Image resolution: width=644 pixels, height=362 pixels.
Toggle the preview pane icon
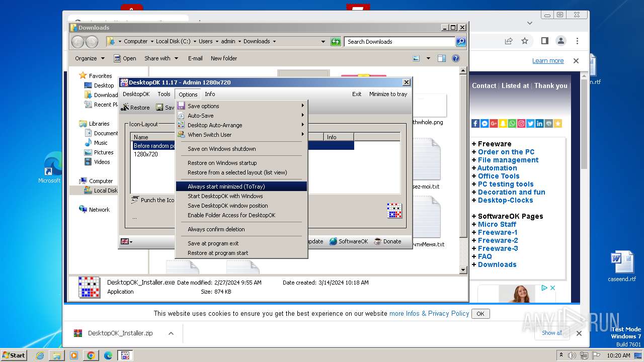442,58
